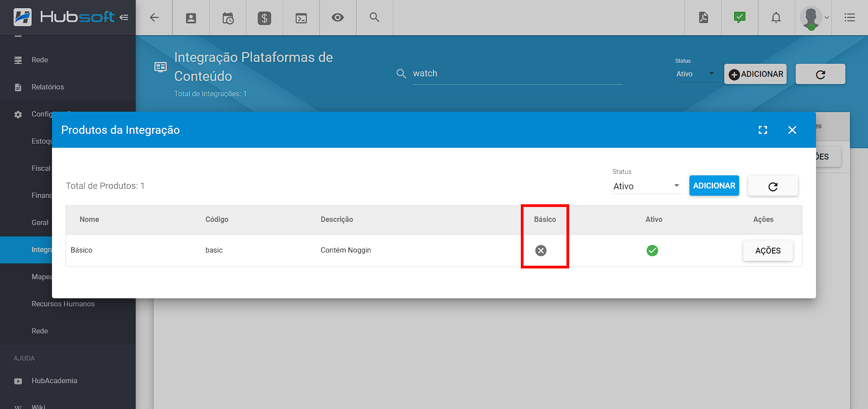The height and width of the screenshot is (409, 868).
Task: Click the green checkmark chat icon
Action: click(740, 18)
